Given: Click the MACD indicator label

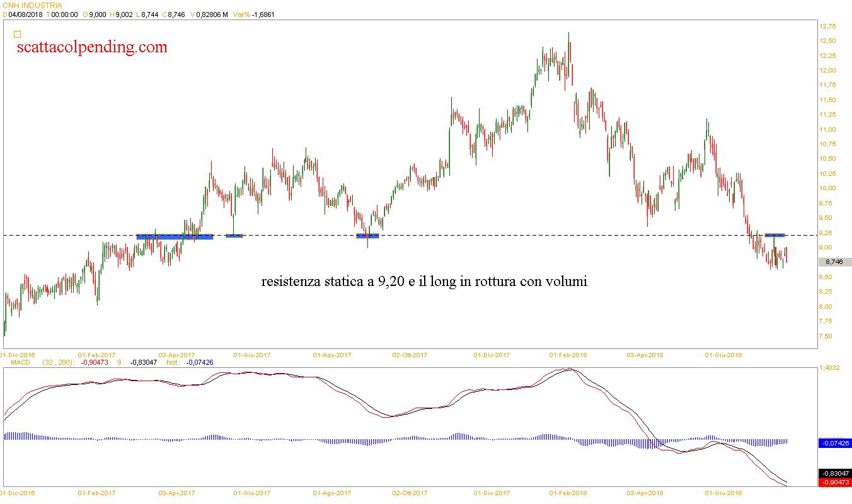Looking at the screenshot, I should point(13,362).
